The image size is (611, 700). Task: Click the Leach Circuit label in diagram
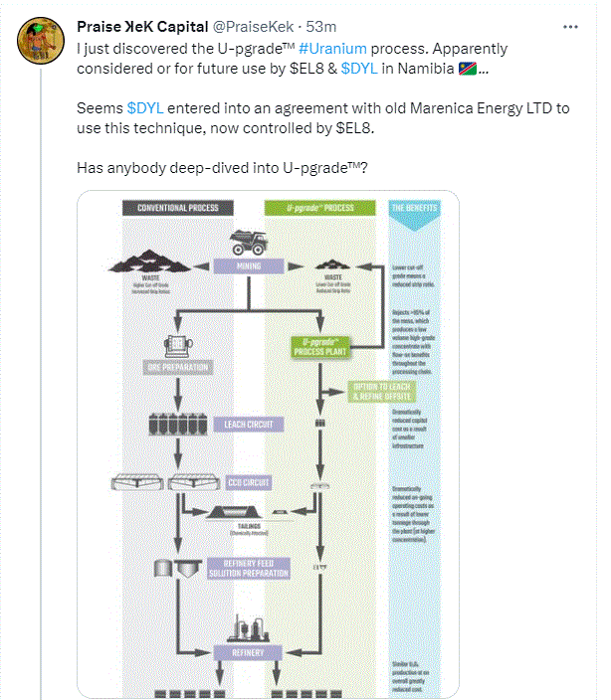(249, 425)
